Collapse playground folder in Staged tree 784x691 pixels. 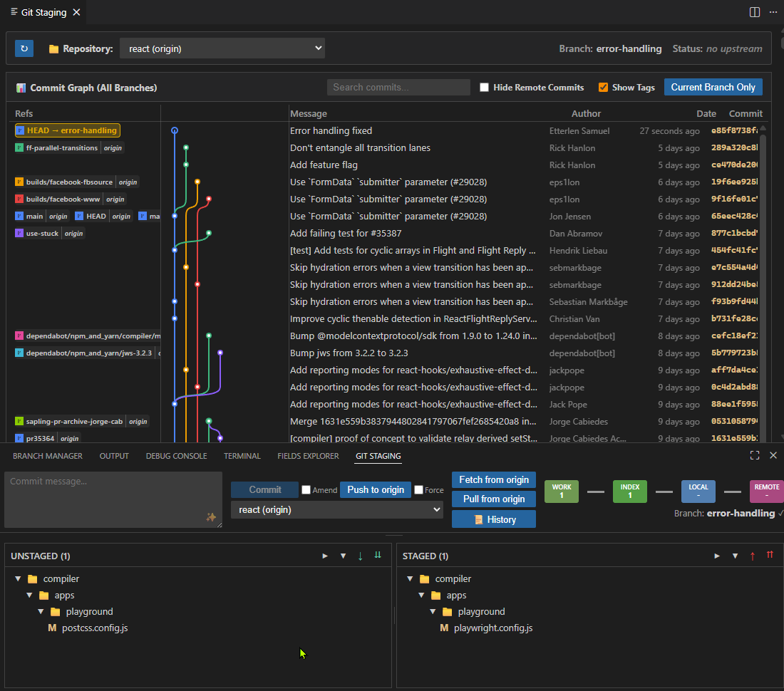[433, 611]
